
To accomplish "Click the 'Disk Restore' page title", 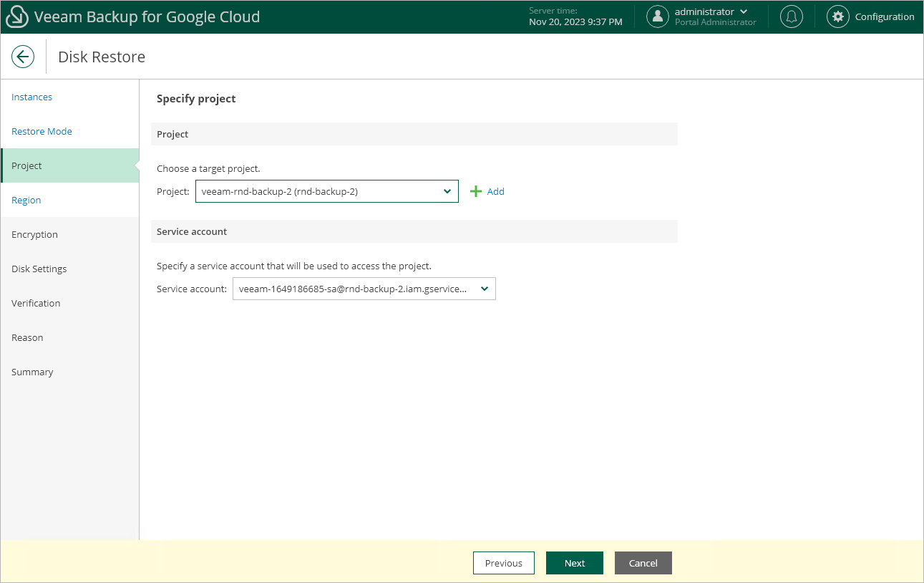I will pos(102,57).
